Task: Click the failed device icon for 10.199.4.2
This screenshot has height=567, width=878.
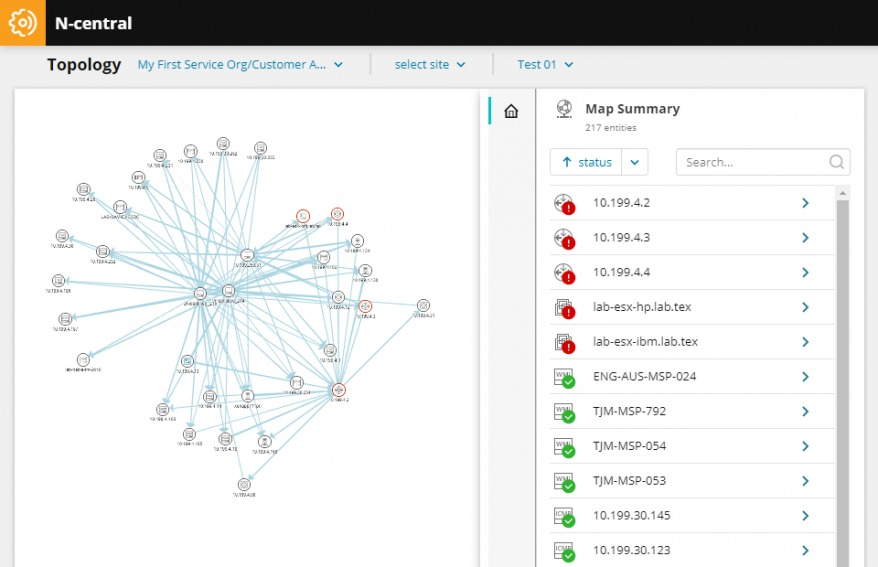Action: [564, 204]
